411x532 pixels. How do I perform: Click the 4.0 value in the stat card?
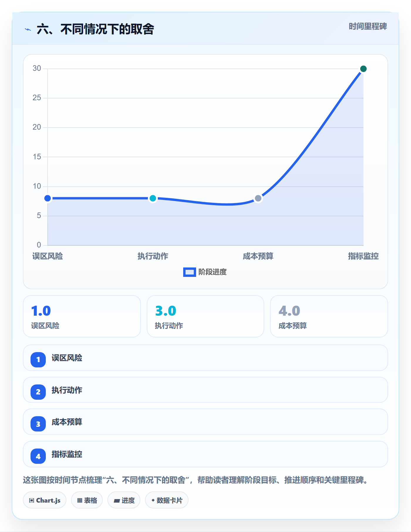pos(289,311)
